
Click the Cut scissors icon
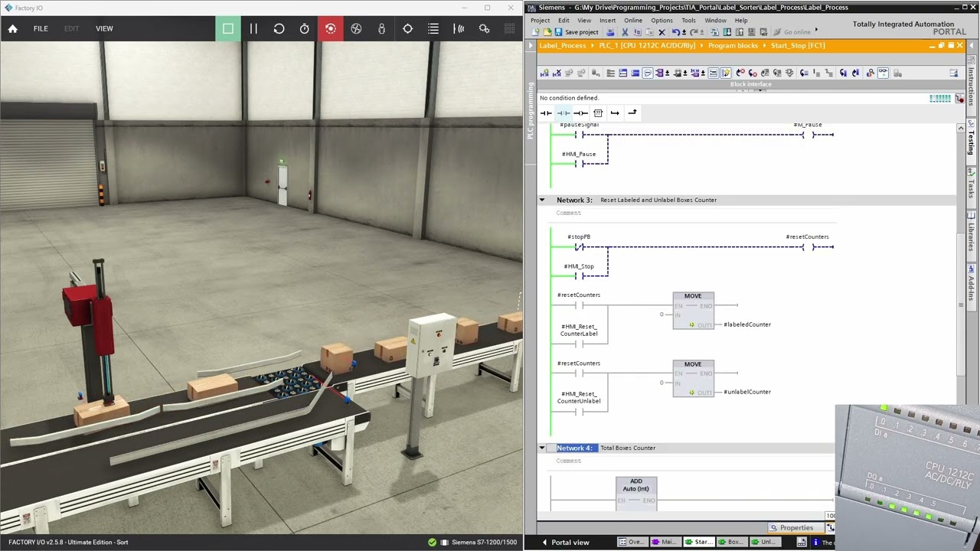(625, 32)
